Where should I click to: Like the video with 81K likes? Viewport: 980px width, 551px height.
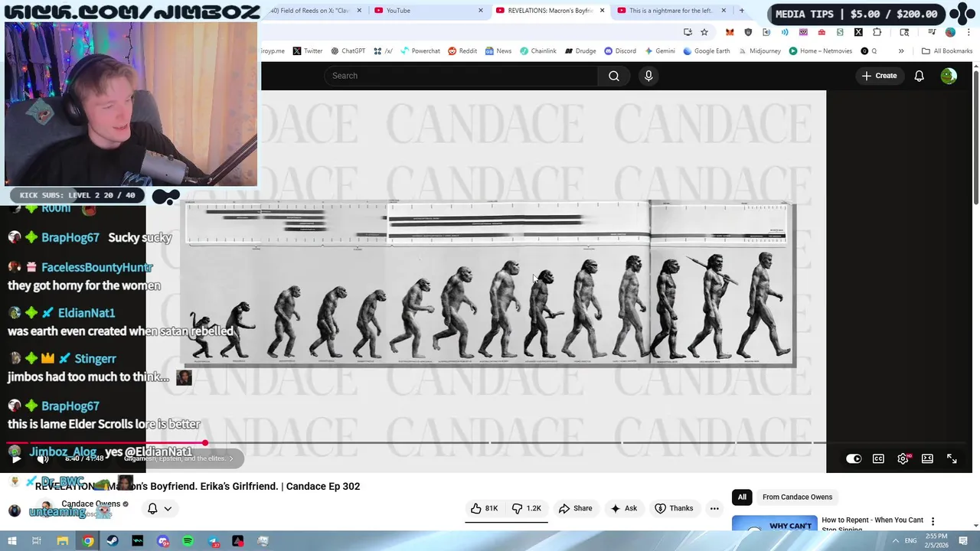(484, 508)
